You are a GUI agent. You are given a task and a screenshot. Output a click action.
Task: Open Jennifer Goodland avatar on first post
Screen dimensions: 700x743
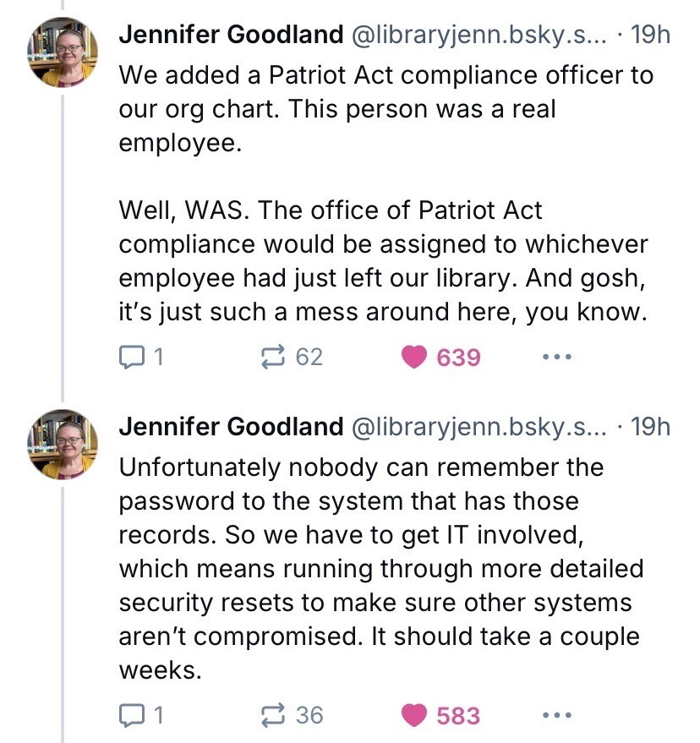[63, 52]
